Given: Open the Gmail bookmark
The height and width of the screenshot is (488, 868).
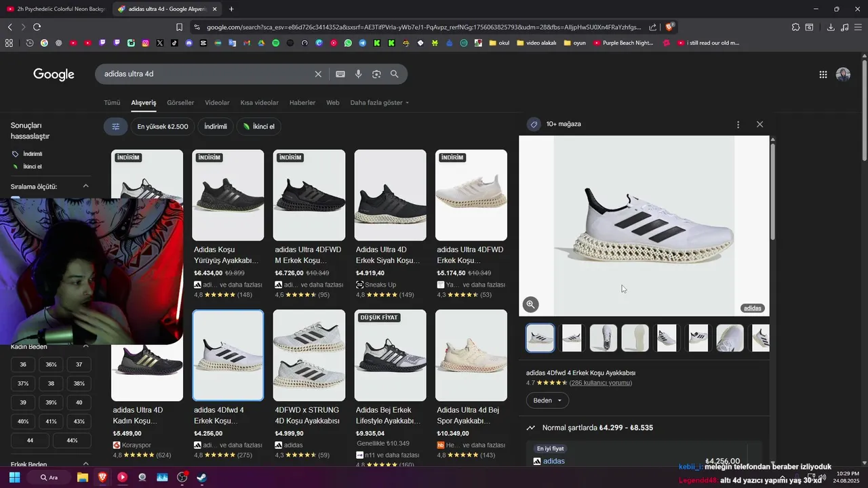Looking at the screenshot, I should tap(247, 43).
